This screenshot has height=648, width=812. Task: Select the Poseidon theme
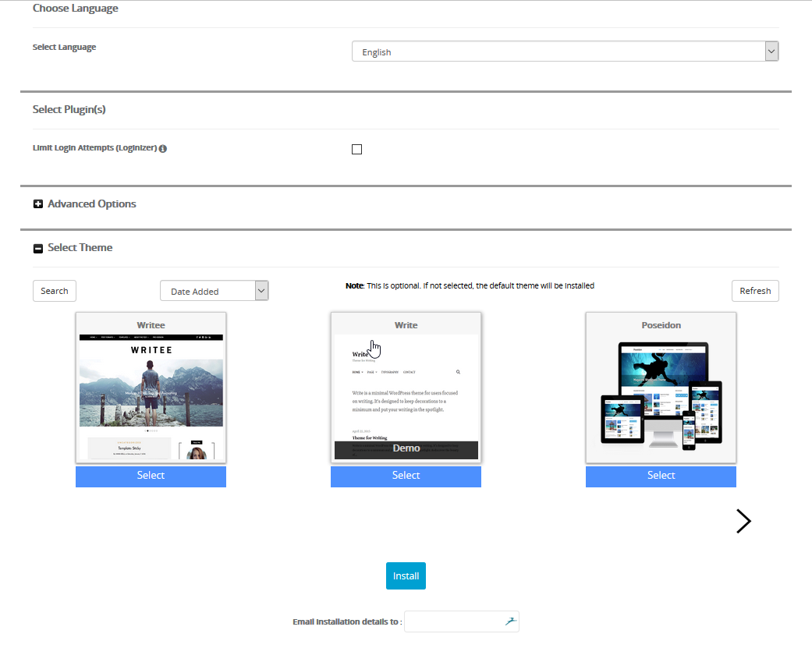[661, 476]
